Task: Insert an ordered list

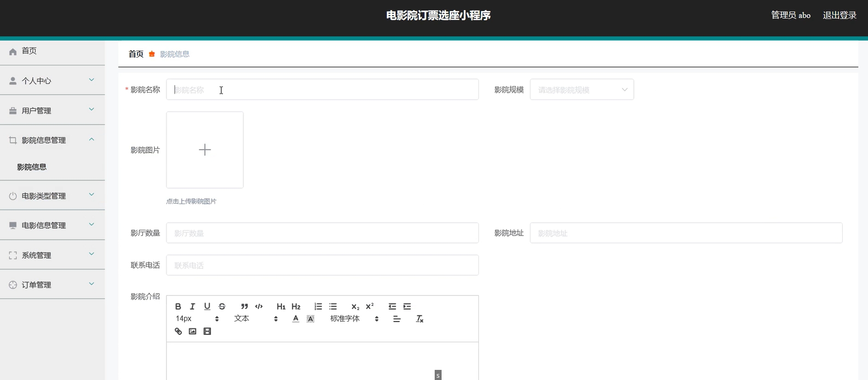Action: pos(318,306)
